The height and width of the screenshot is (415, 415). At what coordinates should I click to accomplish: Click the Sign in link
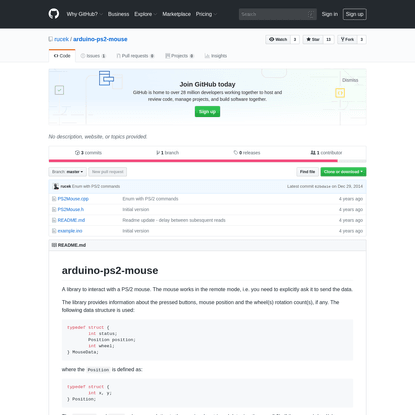click(x=330, y=14)
